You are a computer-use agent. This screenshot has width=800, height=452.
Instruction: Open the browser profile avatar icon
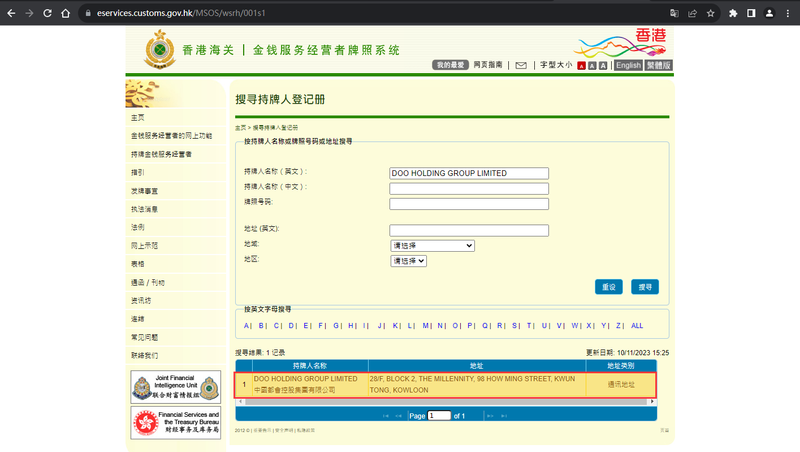[x=769, y=13]
